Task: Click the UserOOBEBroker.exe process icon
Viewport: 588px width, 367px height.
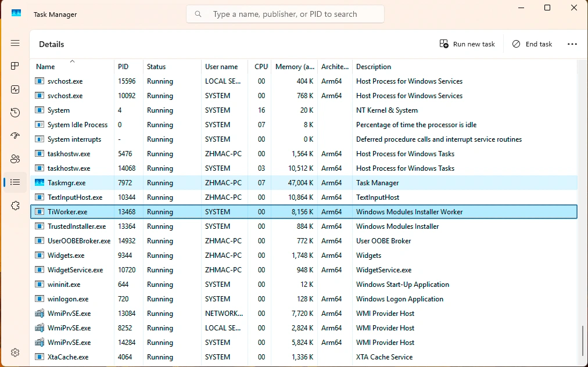Action: tap(40, 241)
